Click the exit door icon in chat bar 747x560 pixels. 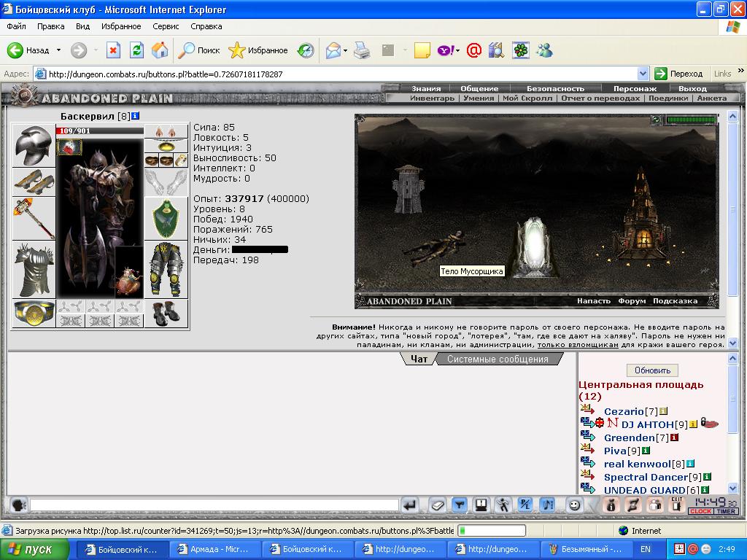pos(676,505)
